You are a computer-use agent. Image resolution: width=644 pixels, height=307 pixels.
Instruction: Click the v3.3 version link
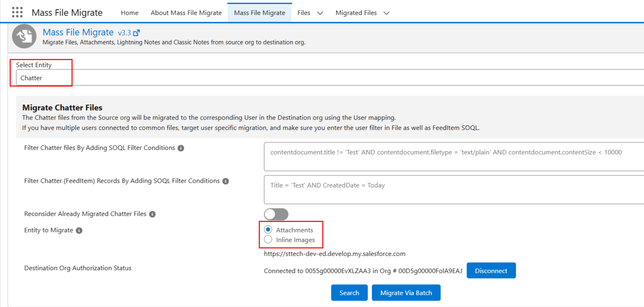click(124, 33)
